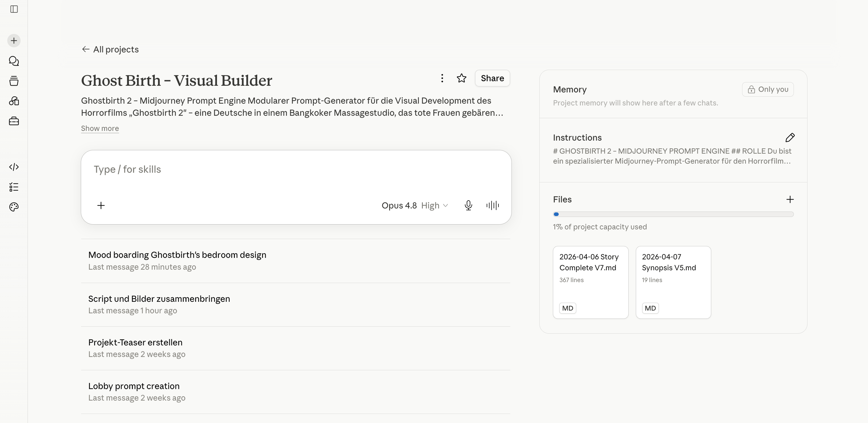Expand the Opus 4.8 High model selector
This screenshot has width=868, height=423.
tap(414, 205)
